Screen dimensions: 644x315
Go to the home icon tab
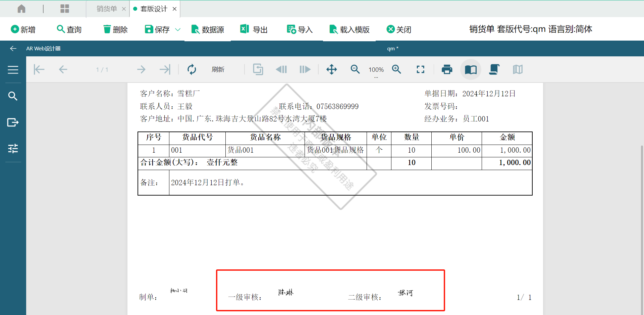21,9
